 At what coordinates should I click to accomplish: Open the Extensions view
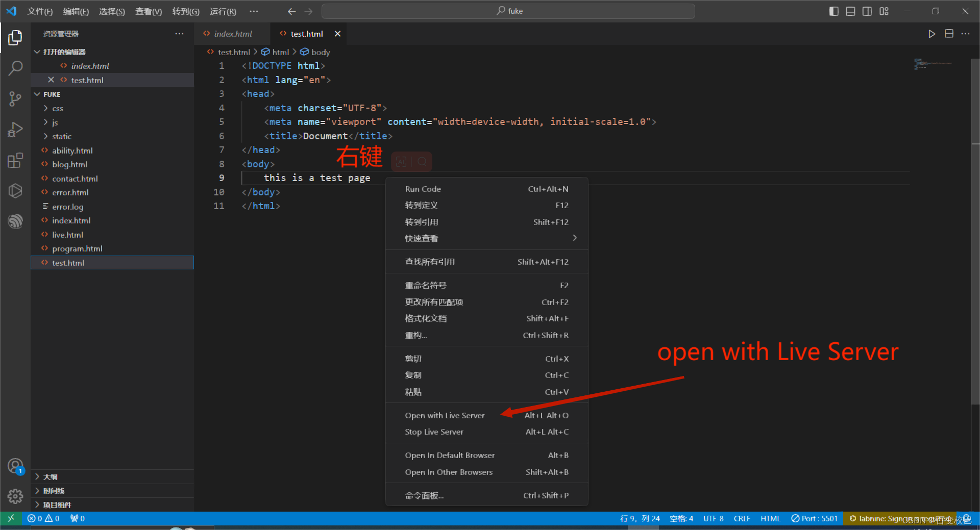(15, 160)
